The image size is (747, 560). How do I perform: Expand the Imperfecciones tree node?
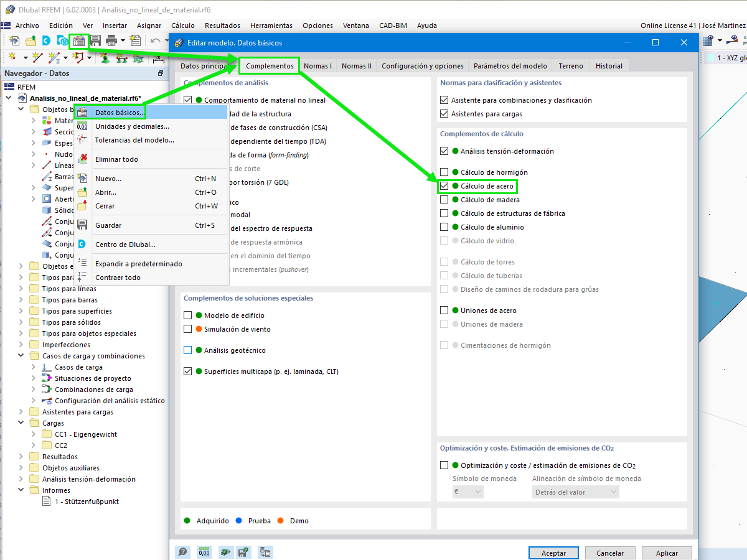(x=21, y=345)
